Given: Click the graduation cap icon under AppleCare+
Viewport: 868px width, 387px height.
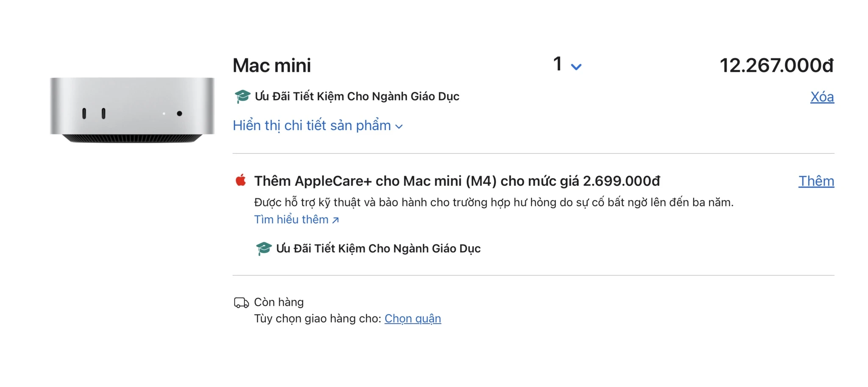Looking at the screenshot, I should [264, 249].
